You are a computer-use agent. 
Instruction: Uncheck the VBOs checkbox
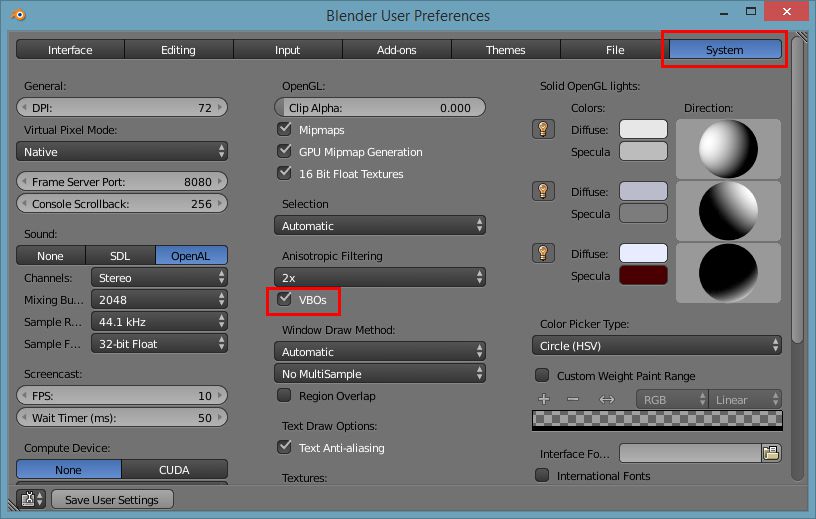pyautogui.click(x=284, y=299)
